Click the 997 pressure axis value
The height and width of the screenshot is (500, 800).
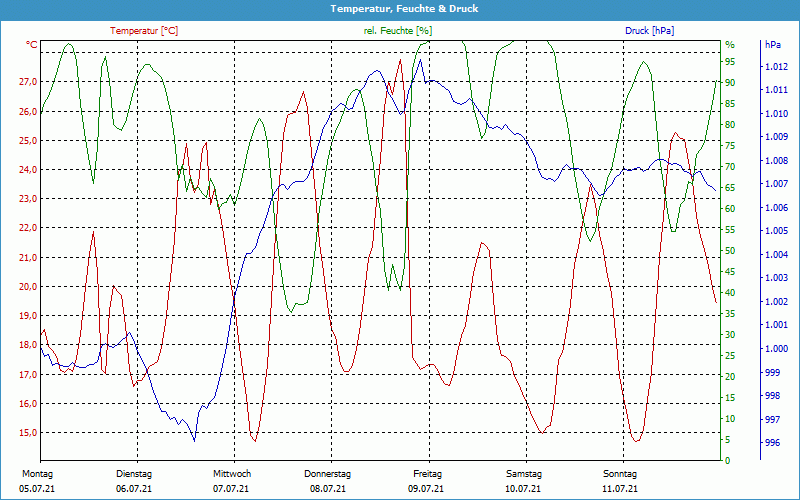pos(772,419)
